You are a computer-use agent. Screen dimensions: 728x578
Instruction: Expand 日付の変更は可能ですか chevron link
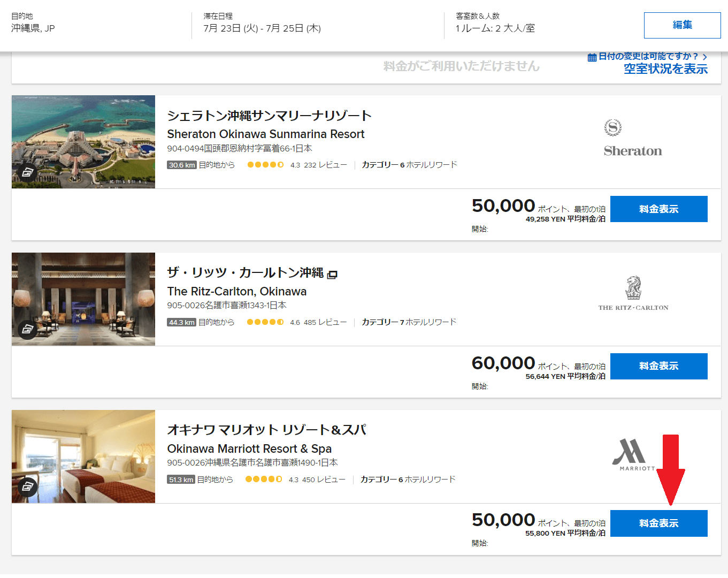coord(705,57)
